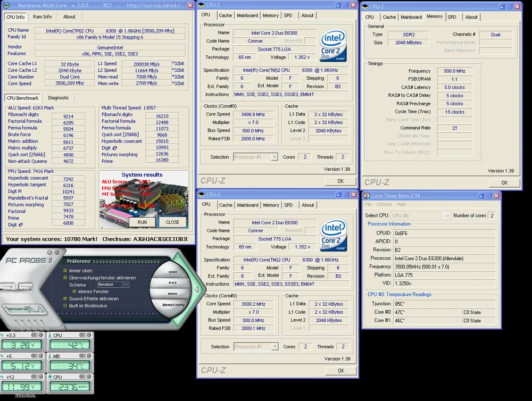Open Select CPU dropdown in Core Temp
The image size is (532, 401).
(x=447, y=215)
